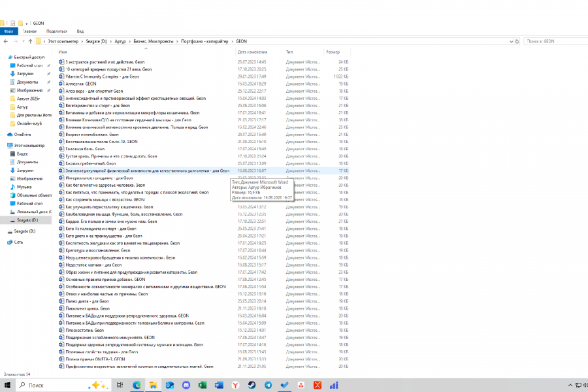The height and width of the screenshot is (392, 588).
Task: Click Портфолио - копирайтер breadcrumb
Action: (x=204, y=41)
